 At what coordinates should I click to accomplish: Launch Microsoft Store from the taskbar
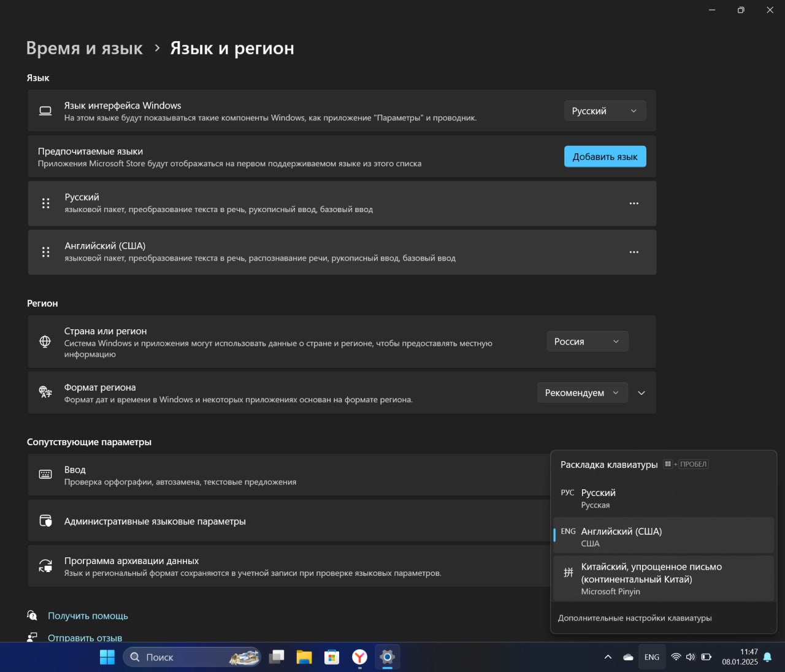pyautogui.click(x=332, y=657)
